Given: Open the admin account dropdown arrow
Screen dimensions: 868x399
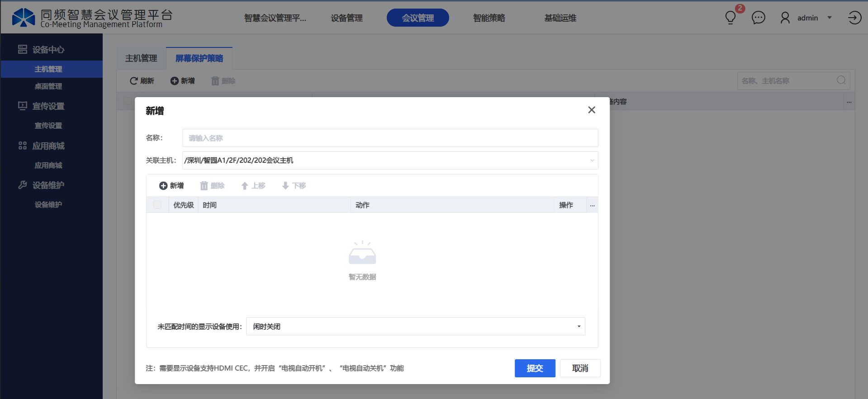Looking at the screenshot, I should pos(830,18).
